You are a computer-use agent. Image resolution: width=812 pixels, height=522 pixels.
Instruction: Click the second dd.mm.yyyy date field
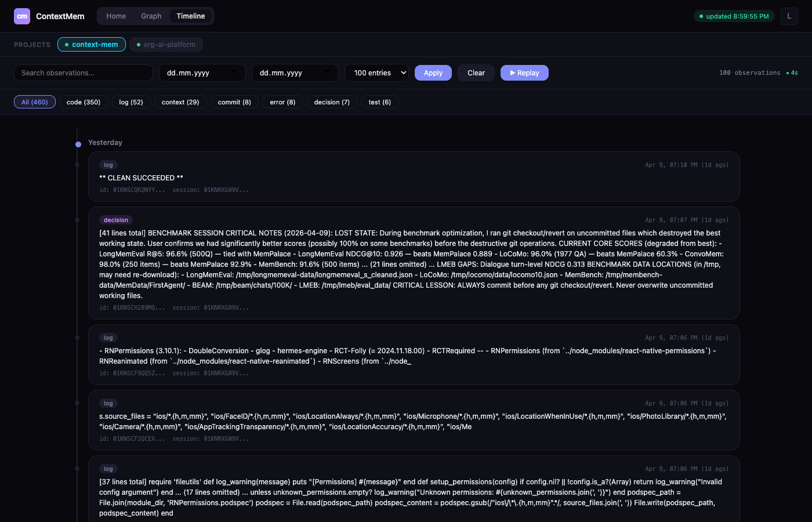295,73
